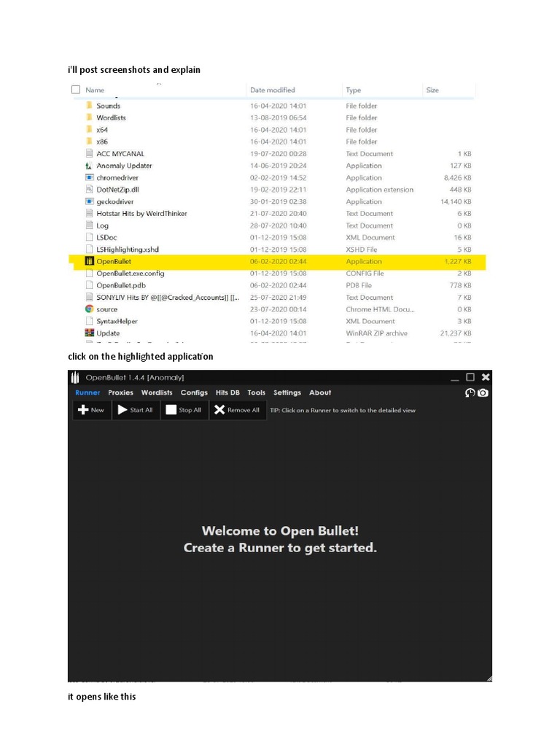Image resolution: width=560 pixels, height=747 pixels.
Task: Click the 14,140 KB size of geckodriver
Action: [x=456, y=201]
